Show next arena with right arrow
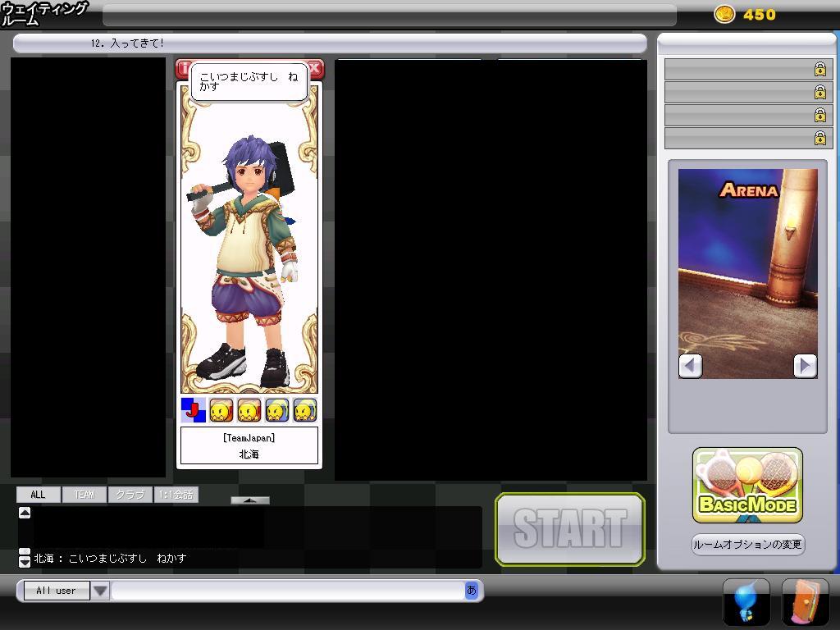 [x=805, y=366]
